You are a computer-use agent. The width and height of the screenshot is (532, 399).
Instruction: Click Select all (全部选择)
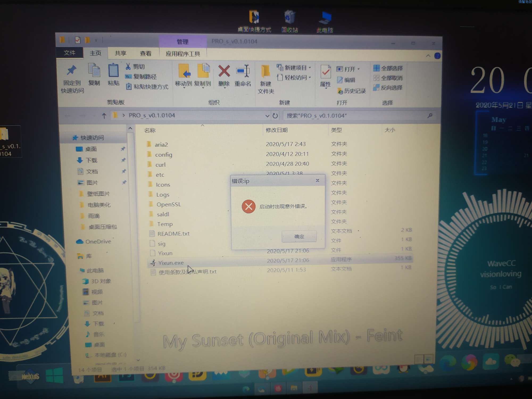[388, 68]
